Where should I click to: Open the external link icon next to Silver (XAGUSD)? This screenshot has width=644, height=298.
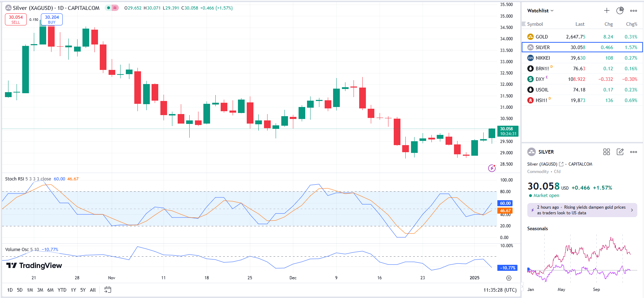coord(561,164)
